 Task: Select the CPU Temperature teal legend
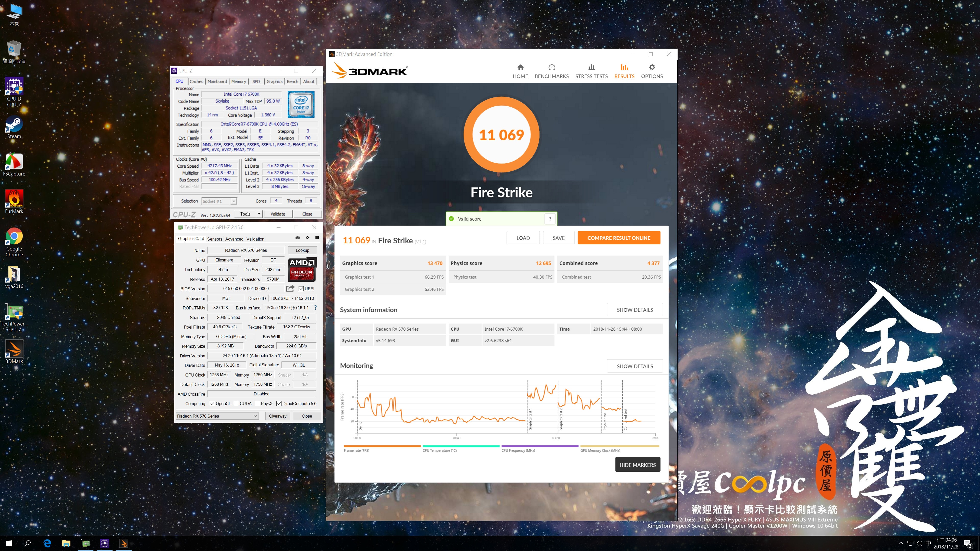click(461, 448)
